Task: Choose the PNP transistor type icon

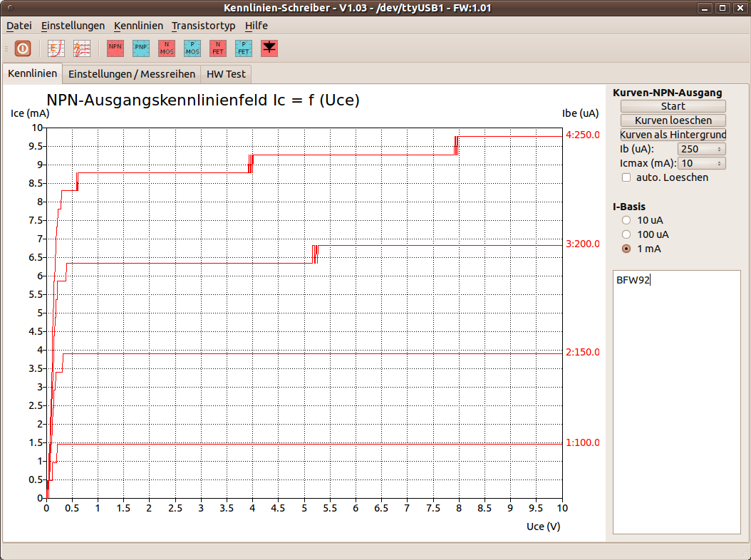Action: (141, 48)
